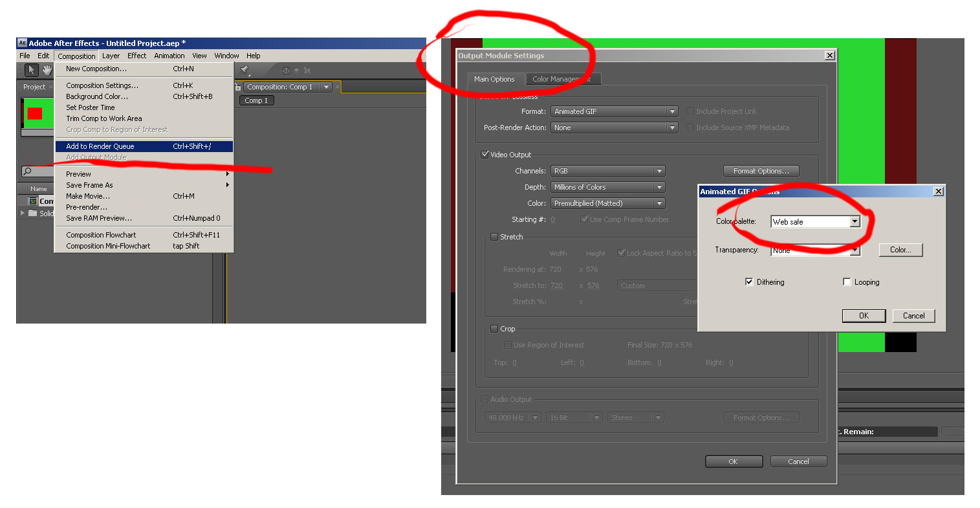Close the Composition: Comp 1 viewer tab
The height and width of the screenshot is (508, 980).
pyautogui.click(x=337, y=87)
